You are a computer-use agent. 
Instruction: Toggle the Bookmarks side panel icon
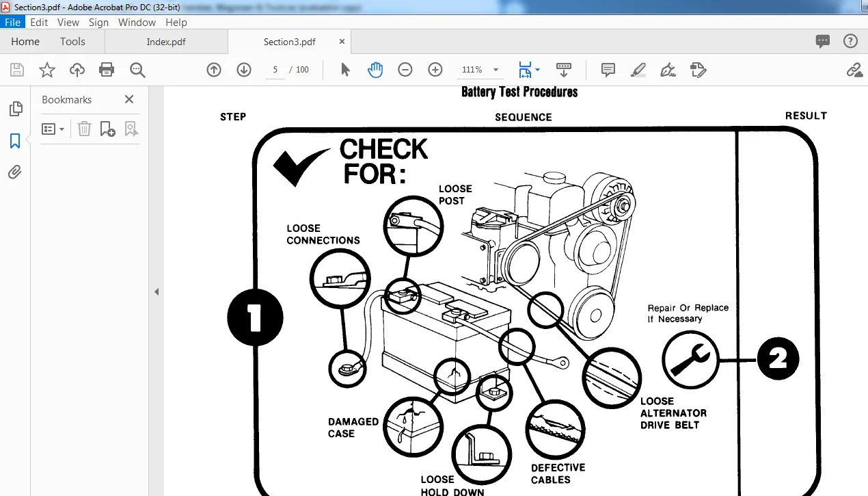15,141
